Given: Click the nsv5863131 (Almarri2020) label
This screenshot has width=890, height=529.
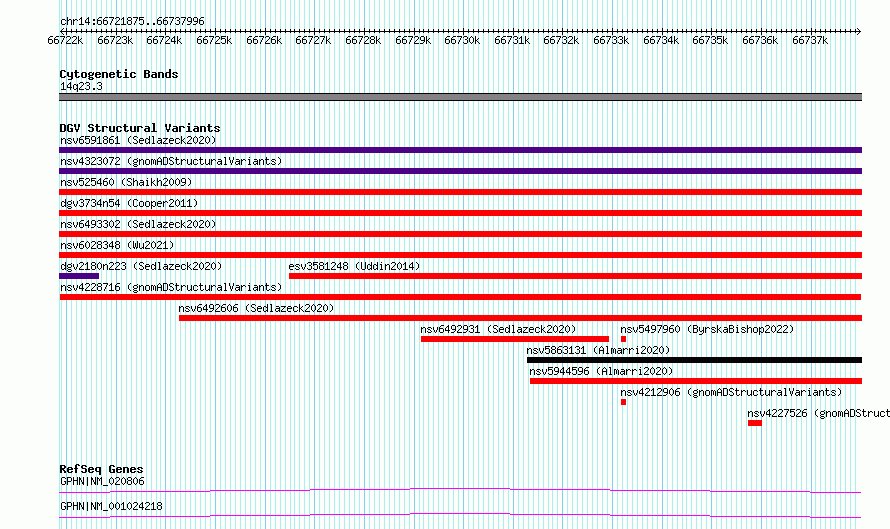Looking at the screenshot, I should (x=598, y=350).
